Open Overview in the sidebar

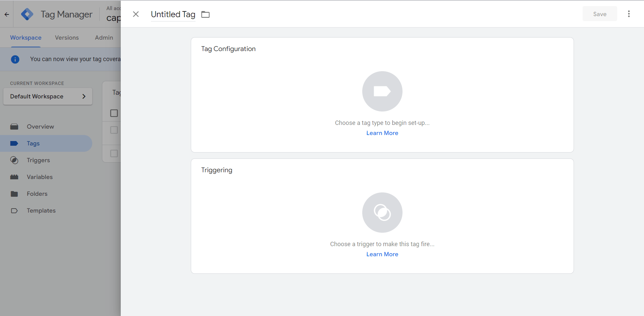pos(46,127)
